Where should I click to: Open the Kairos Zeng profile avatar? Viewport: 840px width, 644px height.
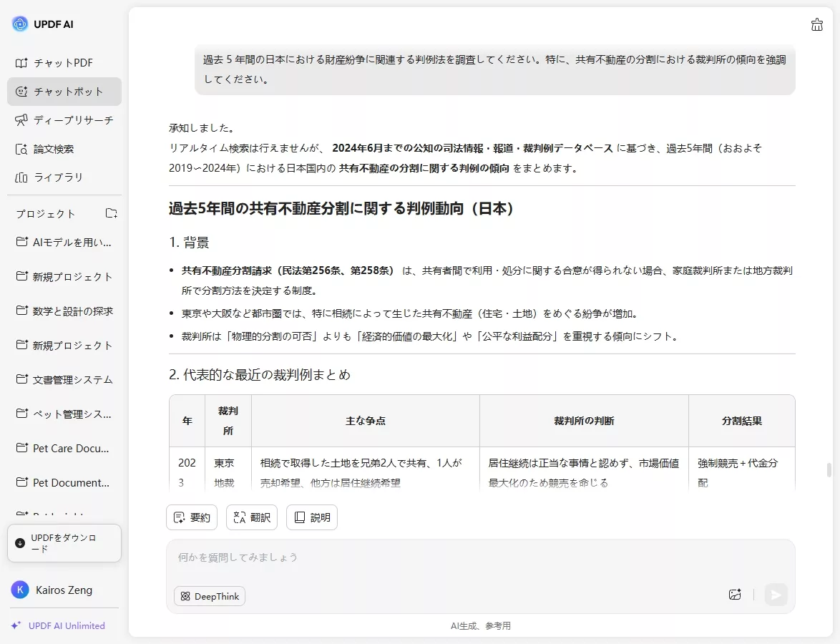coord(19,590)
